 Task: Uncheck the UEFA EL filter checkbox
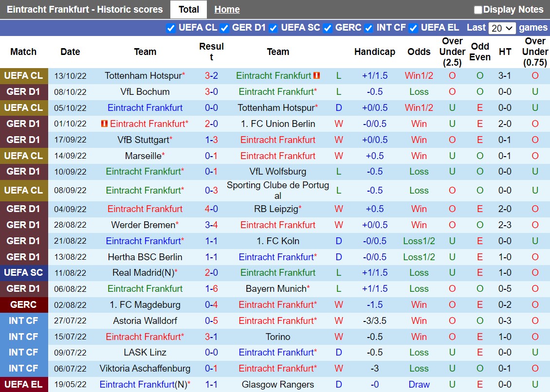413,28
